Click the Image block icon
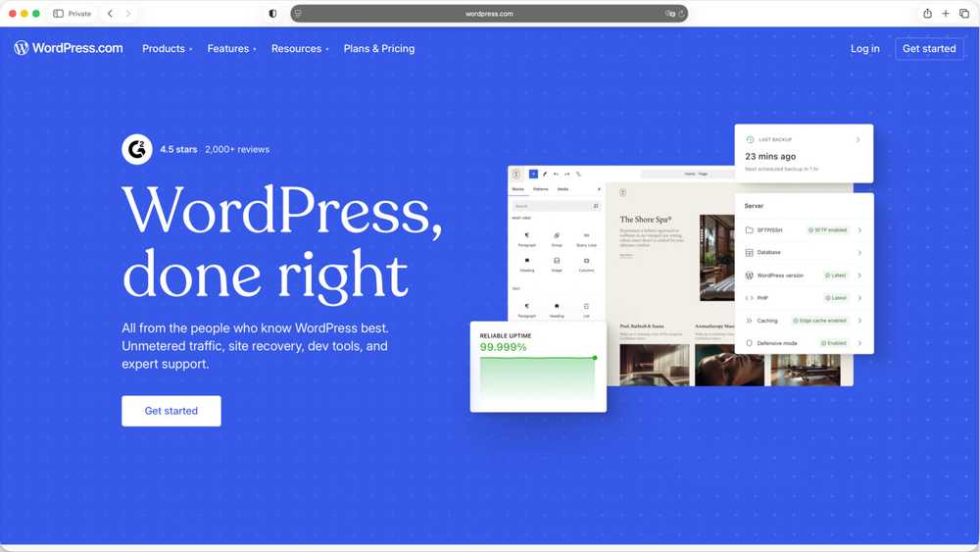Image resolution: width=980 pixels, height=552 pixels. coord(557,261)
